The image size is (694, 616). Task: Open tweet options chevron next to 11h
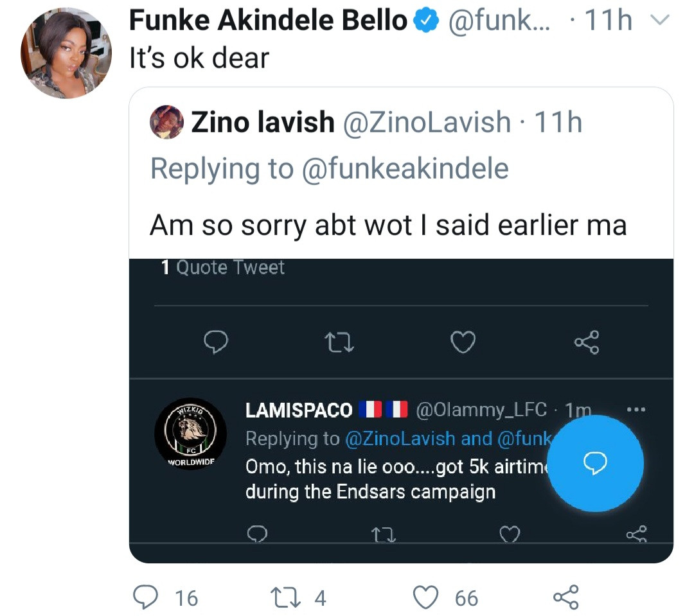tap(660, 22)
